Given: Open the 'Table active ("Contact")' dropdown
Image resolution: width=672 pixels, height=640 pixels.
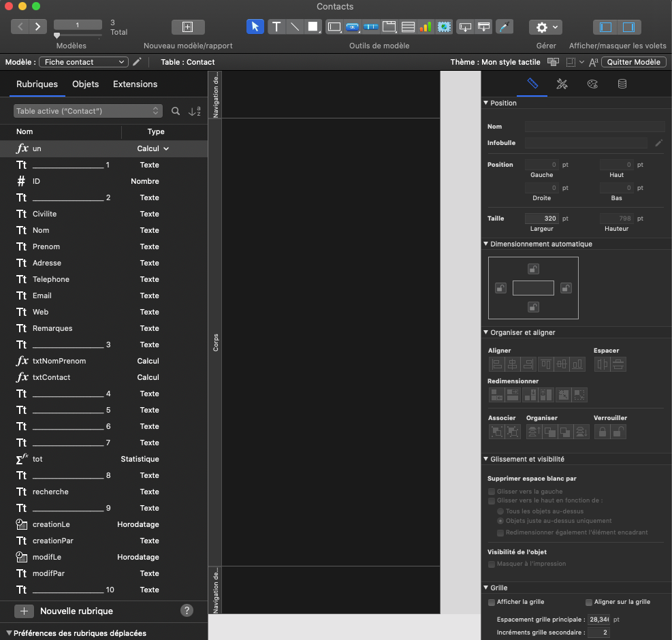Looking at the screenshot, I should pos(88,111).
